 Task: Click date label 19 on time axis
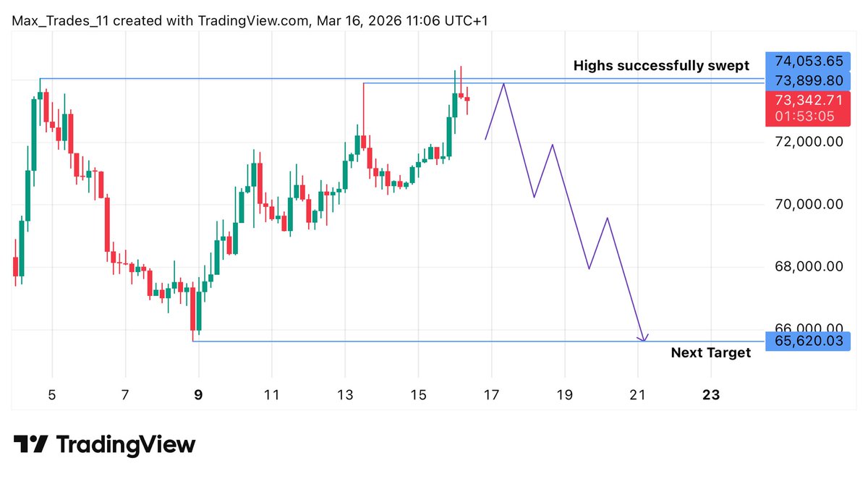(564, 396)
